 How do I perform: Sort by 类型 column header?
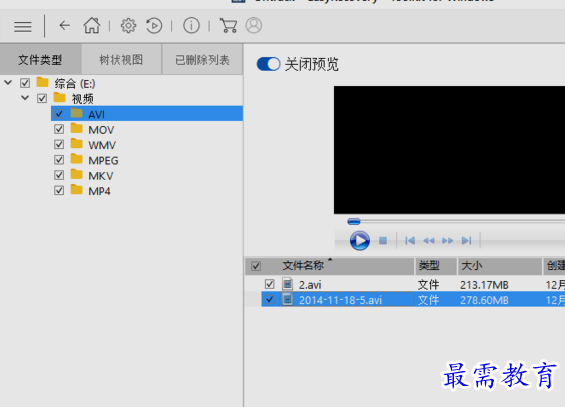pos(436,266)
